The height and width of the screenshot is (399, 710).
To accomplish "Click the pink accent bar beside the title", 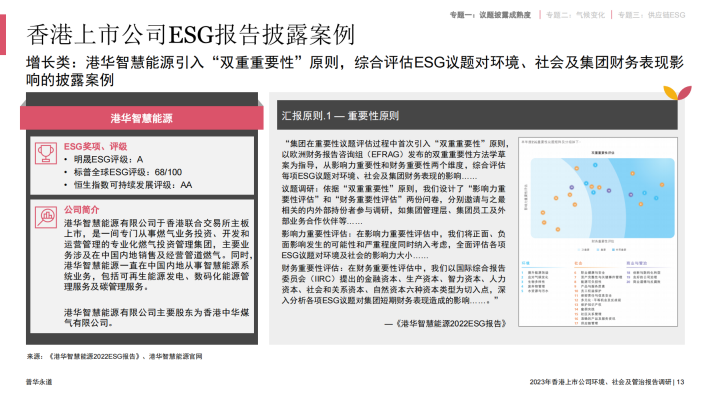I will click(3, 34).
